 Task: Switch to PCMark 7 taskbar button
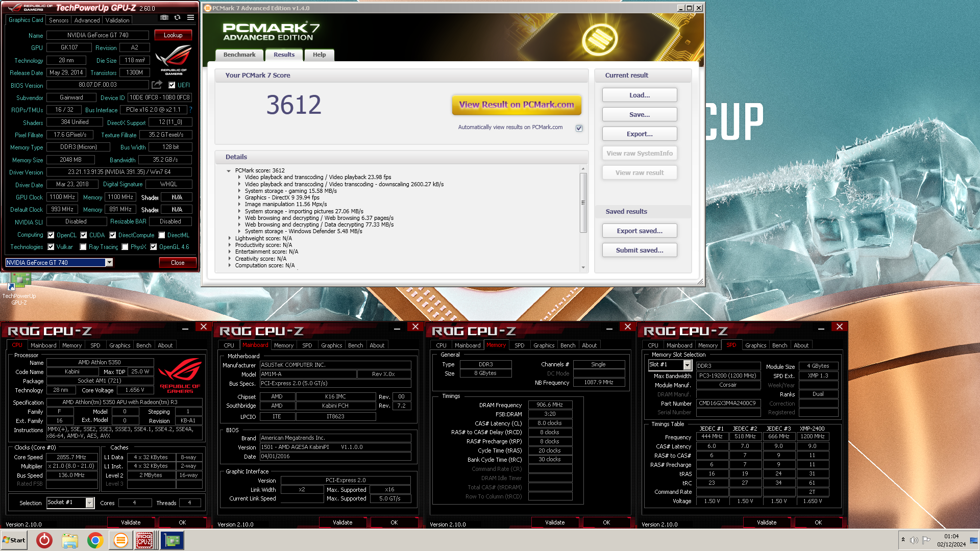(121, 540)
